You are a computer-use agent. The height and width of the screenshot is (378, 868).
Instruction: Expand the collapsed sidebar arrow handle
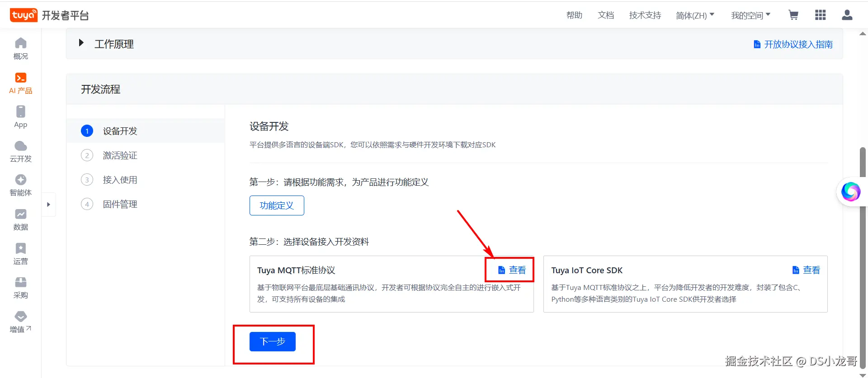tap(48, 205)
